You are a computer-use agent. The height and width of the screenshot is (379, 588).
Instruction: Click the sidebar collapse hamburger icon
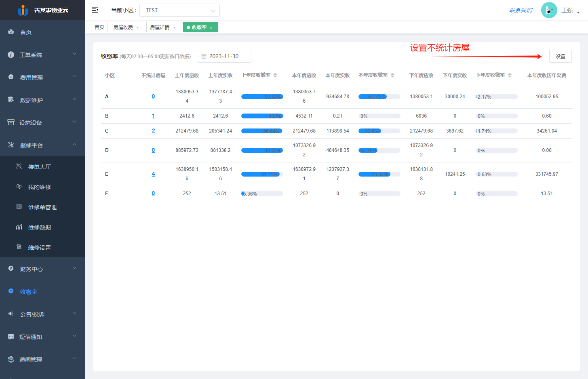pos(95,10)
